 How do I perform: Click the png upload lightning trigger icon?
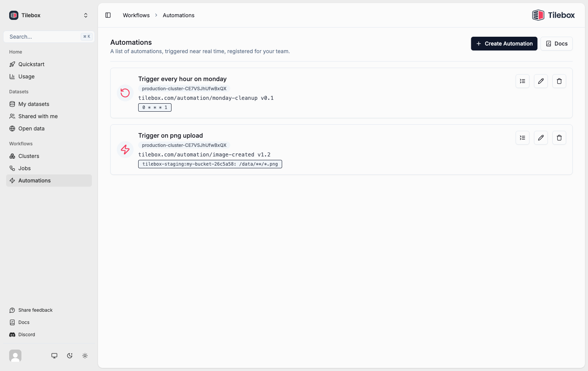[x=125, y=150]
